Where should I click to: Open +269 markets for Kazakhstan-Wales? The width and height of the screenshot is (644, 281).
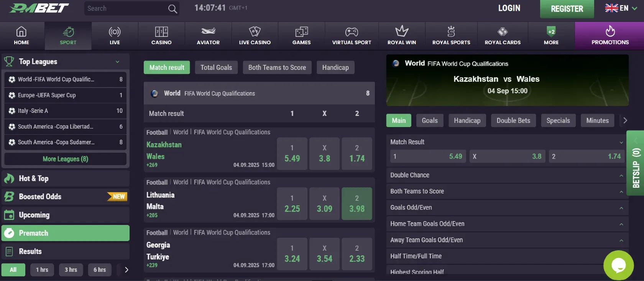click(152, 165)
